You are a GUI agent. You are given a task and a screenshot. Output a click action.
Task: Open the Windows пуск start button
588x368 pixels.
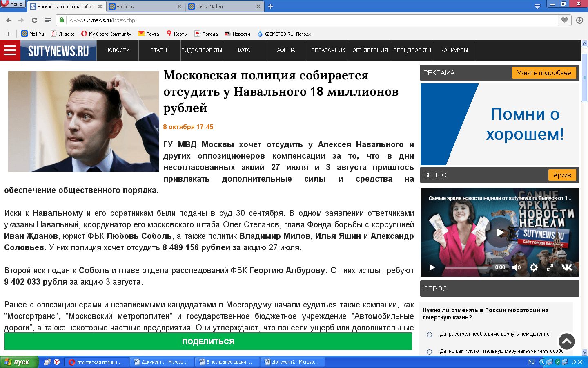click(19, 362)
